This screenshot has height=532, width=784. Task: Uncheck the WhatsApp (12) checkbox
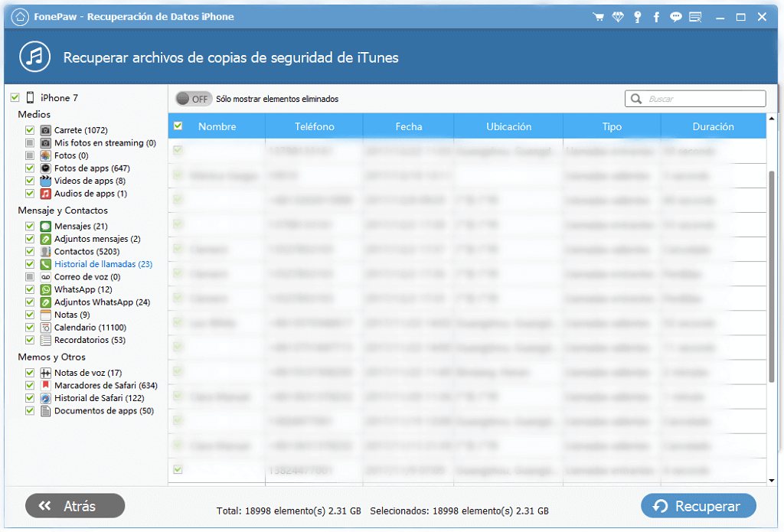click(30, 289)
